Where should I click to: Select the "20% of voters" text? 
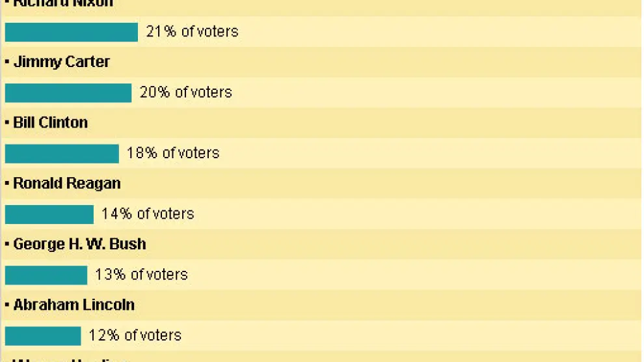(185, 92)
